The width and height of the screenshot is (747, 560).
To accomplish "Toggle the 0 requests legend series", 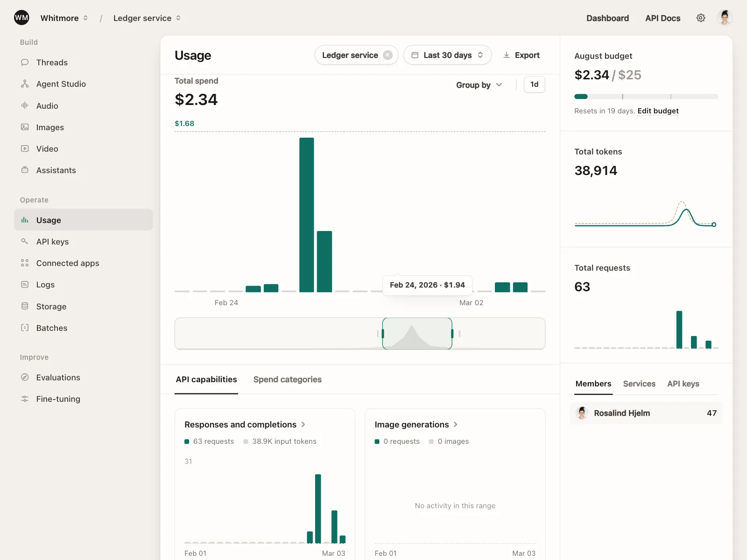I will pyautogui.click(x=397, y=441).
